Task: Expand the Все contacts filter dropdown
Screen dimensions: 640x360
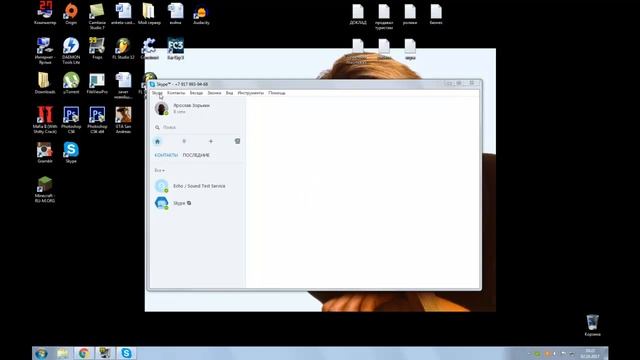Action: (160, 170)
